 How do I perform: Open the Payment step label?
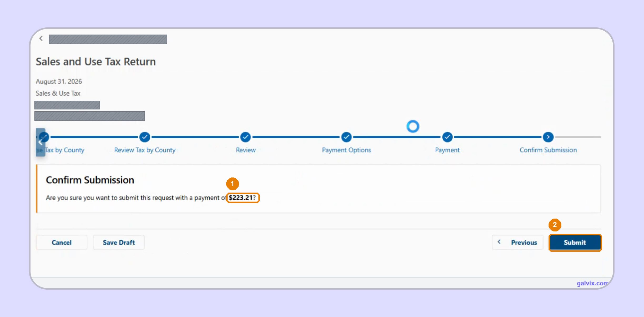coord(447,150)
